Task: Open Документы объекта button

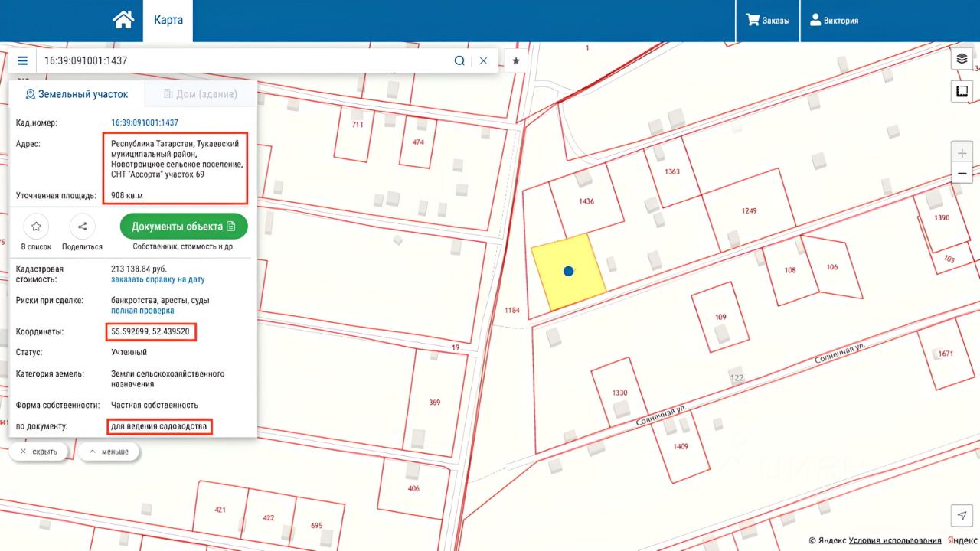Action: click(x=184, y=227)
